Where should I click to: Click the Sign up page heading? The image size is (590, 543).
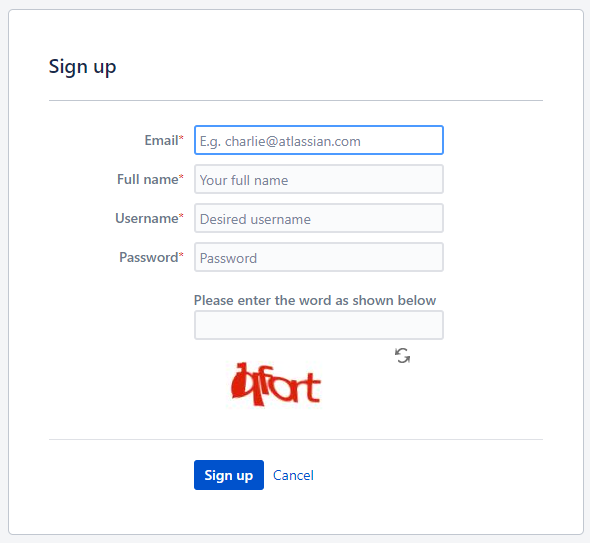pos(82,67)
